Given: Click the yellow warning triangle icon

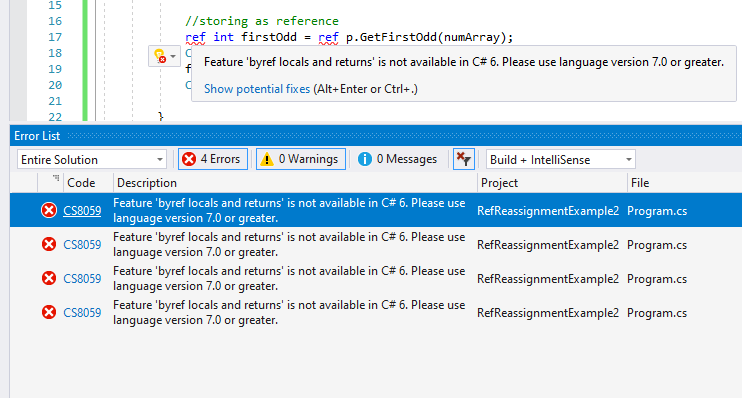Looking at the screenshot, I should coord(267,159).
